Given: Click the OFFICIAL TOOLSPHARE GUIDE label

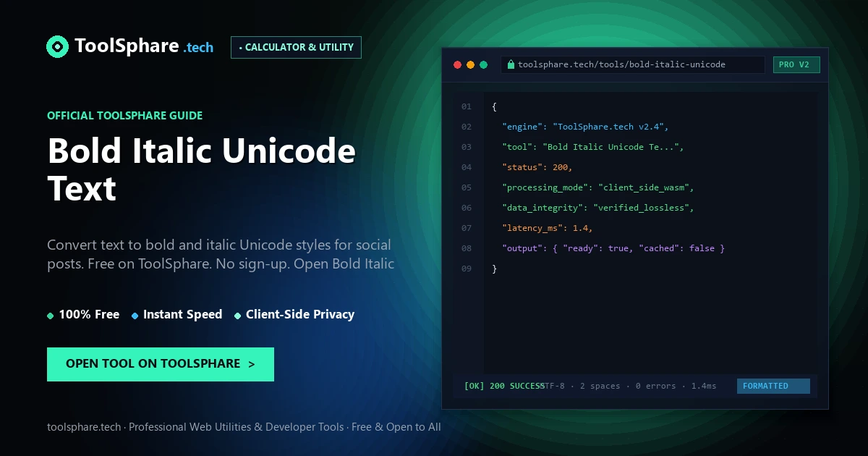Looking at the screenshot, I should [x=125, y=115].
